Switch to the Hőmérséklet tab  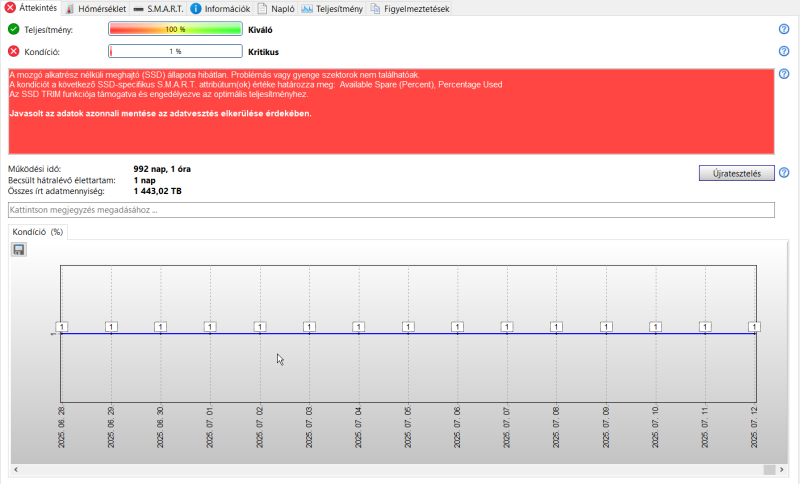pyautogui.click(x=96, y=9)
